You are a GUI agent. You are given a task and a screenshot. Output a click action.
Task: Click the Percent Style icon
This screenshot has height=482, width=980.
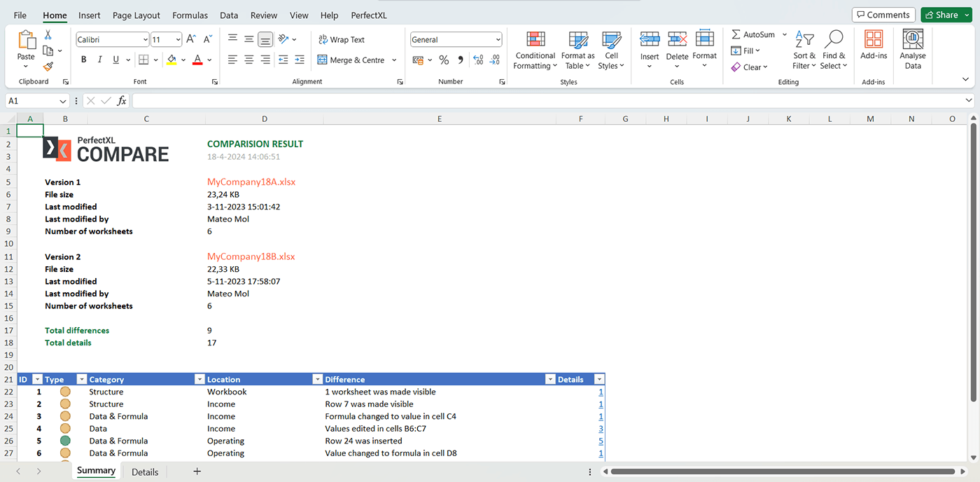click(x=444, y=60)
